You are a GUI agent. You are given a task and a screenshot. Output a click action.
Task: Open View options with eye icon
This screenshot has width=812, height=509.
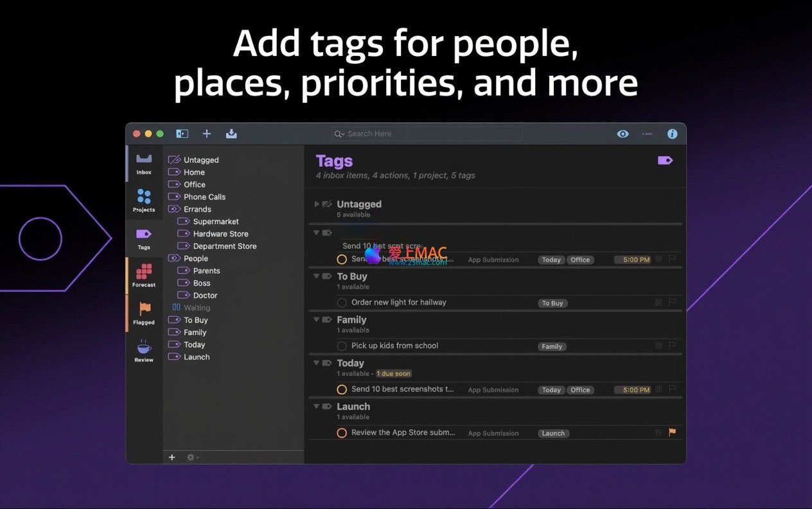[622, 134]
